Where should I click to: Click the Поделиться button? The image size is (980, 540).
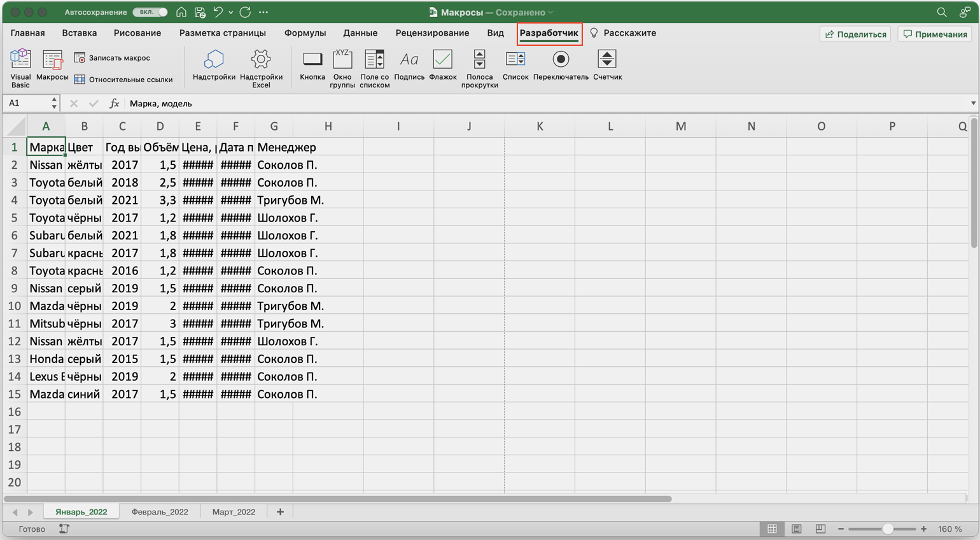(x=855, y=34)
